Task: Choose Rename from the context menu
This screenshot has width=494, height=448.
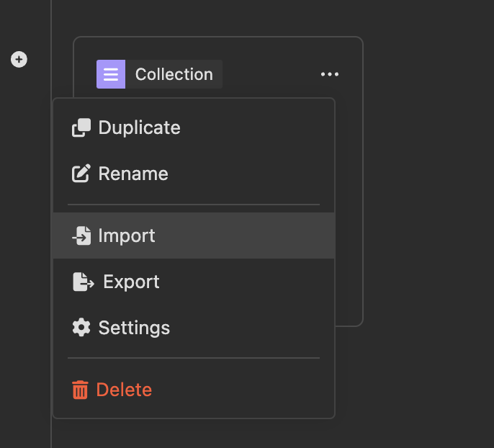Action: (133, 174)
